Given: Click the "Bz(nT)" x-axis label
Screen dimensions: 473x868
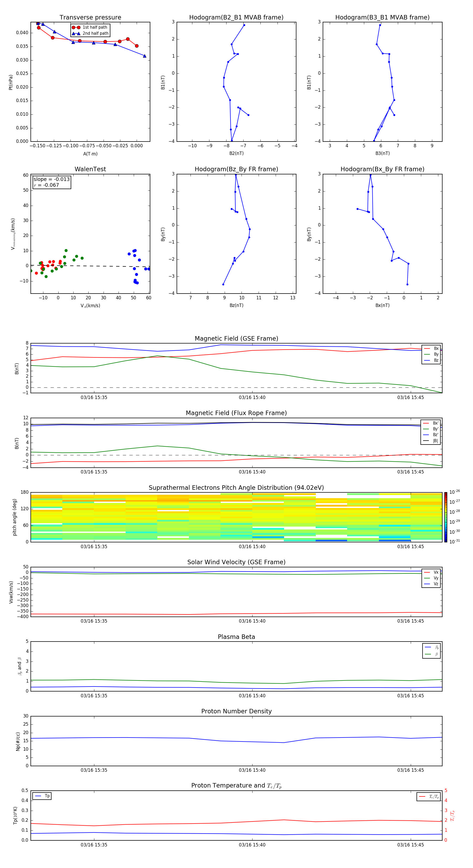Looking at the screenshot, I should (236, 305).
